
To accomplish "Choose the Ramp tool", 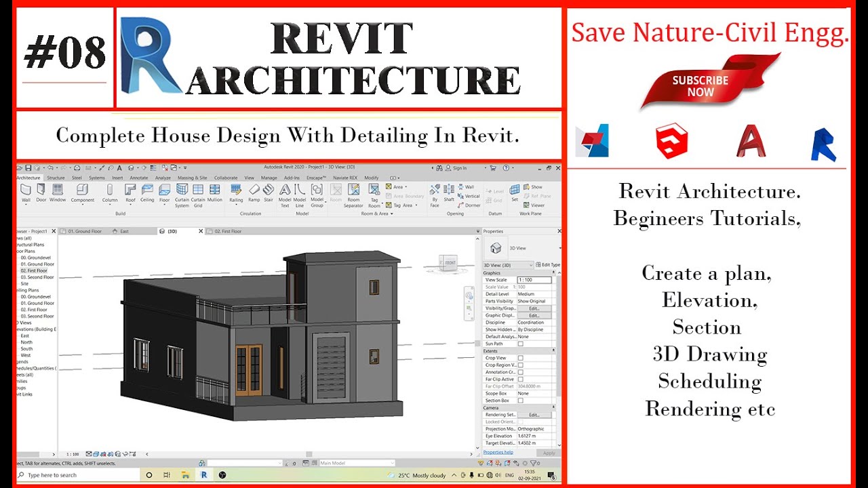I will point(254,192).
